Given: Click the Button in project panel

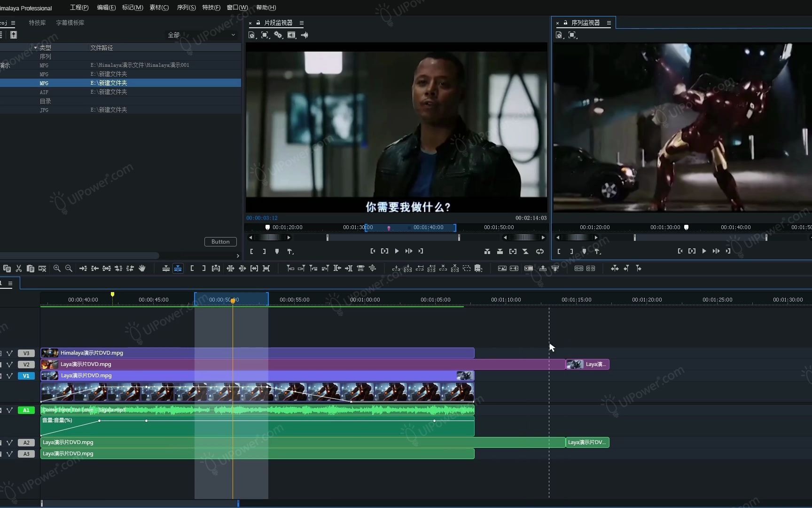Looking at the screenshot, I should tap(220, 242).
